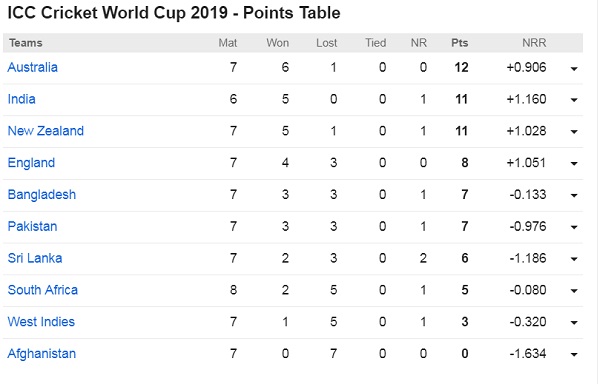This screenshot has height=384, width=600.
Task: Open the India team link
Action: coord(21,99)
